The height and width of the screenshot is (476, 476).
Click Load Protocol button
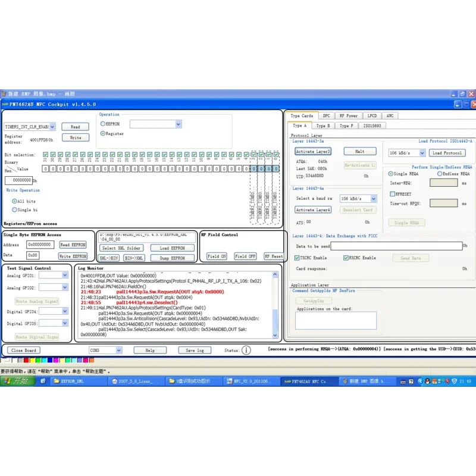[447, 153]
